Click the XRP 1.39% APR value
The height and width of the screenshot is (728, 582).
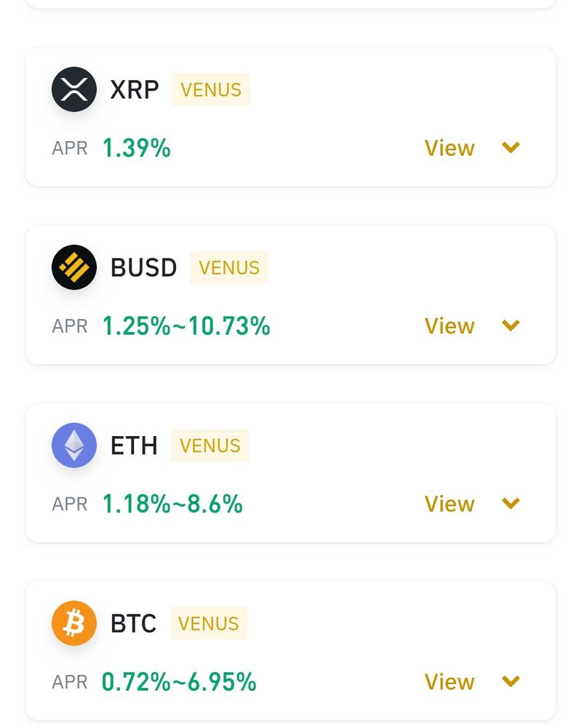coord(136,148)
